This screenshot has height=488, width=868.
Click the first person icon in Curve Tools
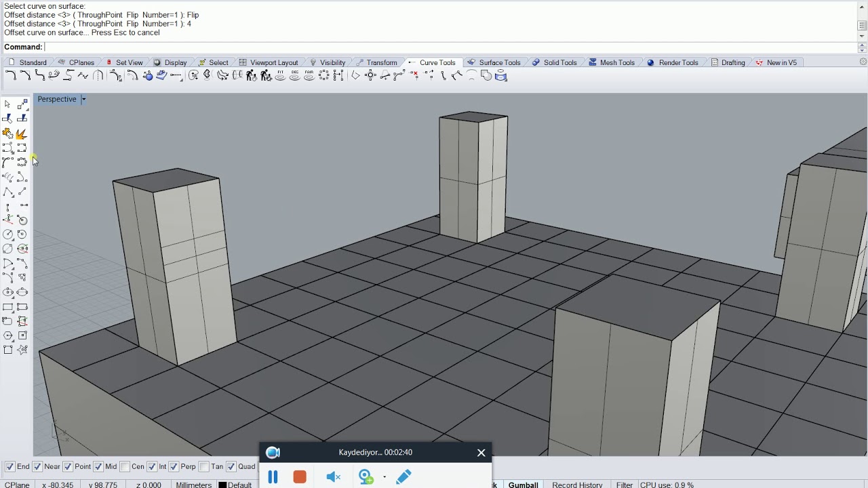coord(252,76)
